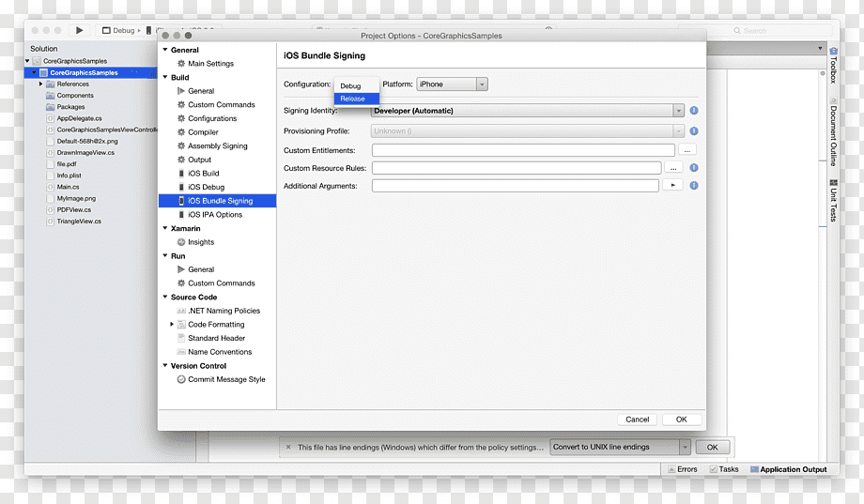Select Packages folder in Solution pad

(70, 107)
